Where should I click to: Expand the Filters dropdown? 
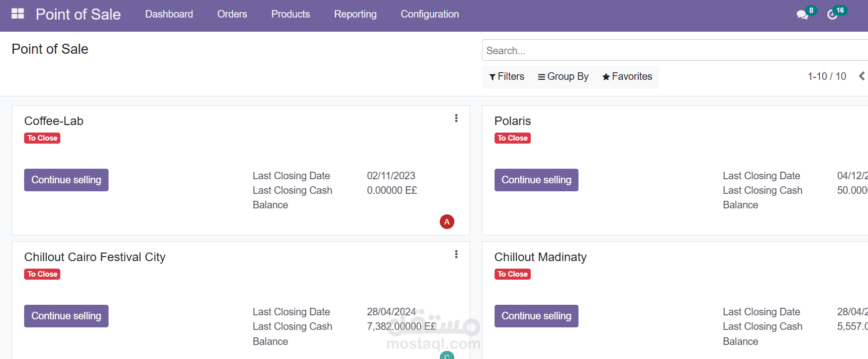tap(507, 76)
